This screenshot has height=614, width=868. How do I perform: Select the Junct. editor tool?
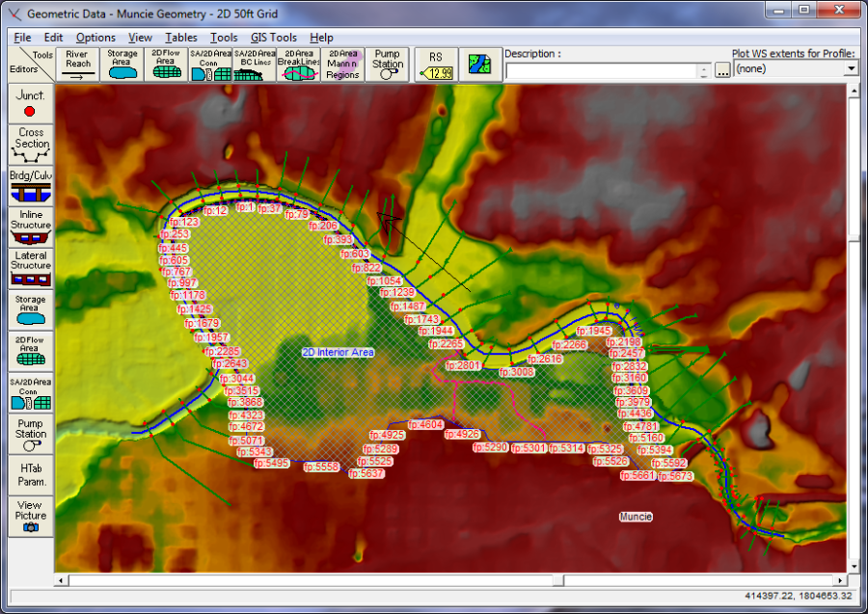(x=29, y=102)
